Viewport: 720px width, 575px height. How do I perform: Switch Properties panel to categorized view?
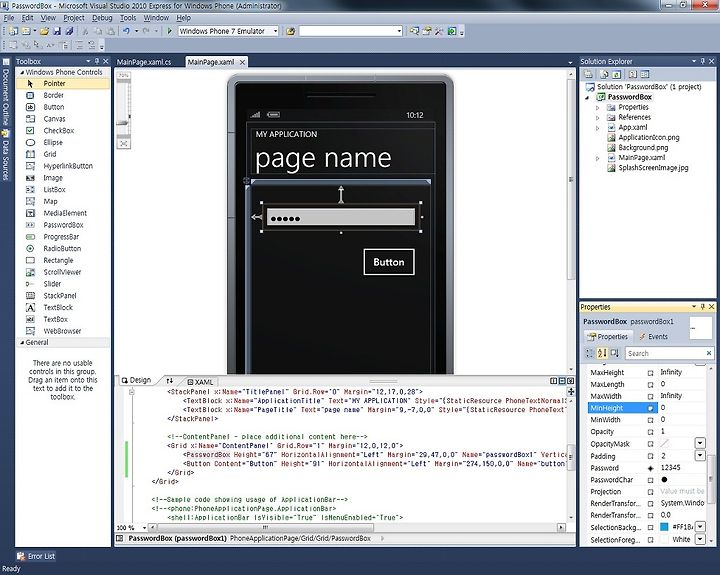tap(590, 353)
